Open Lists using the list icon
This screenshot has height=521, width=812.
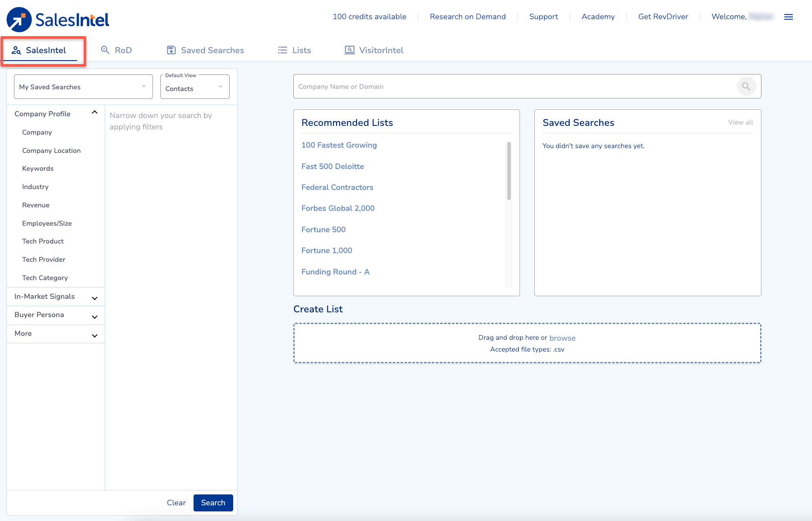pyautogui.click(x=282, y=50)
